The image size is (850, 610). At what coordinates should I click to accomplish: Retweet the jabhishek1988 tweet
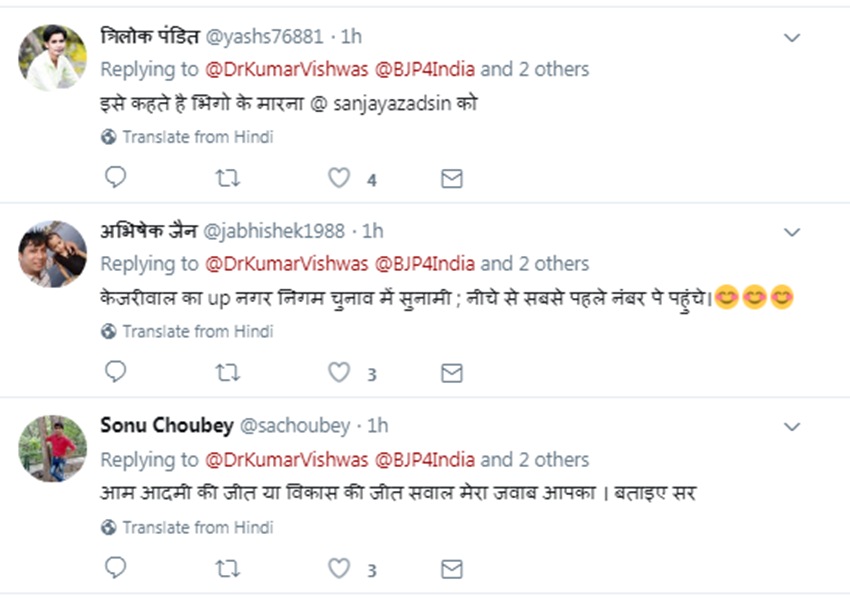[228, 373]
